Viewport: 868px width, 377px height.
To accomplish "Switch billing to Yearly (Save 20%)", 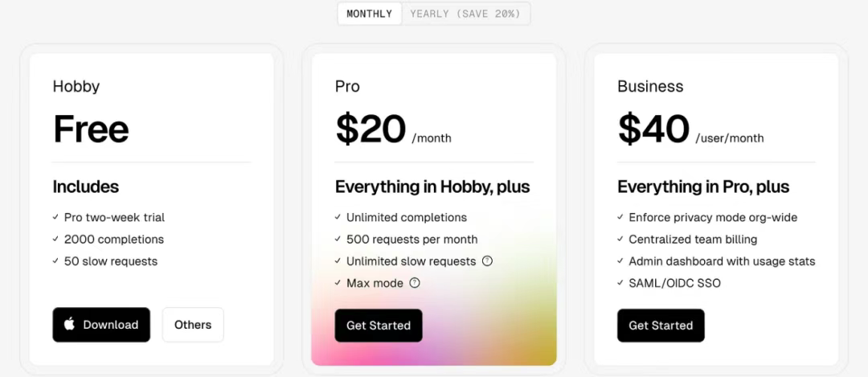I will coord(465,14).
